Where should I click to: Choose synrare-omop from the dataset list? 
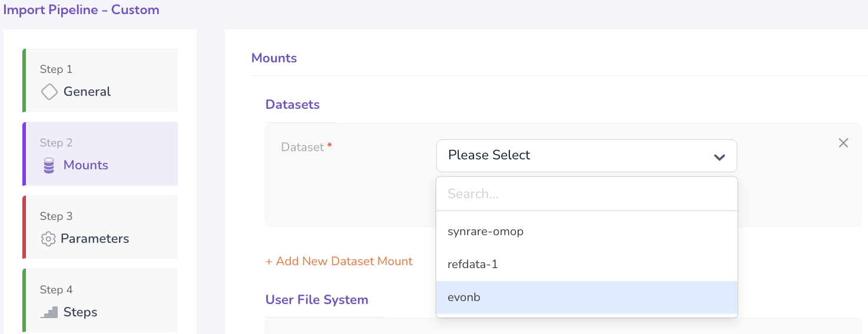click(485, 232)
